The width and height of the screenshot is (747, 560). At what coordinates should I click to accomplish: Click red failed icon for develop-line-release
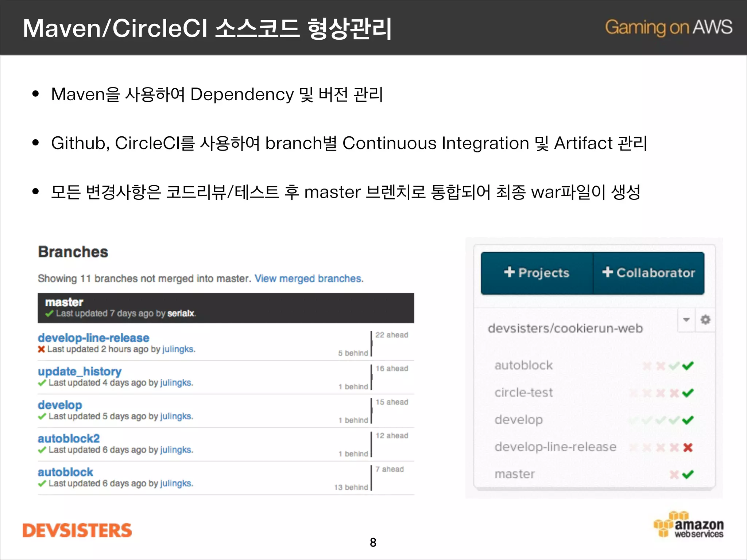click(x=688, y=447)
